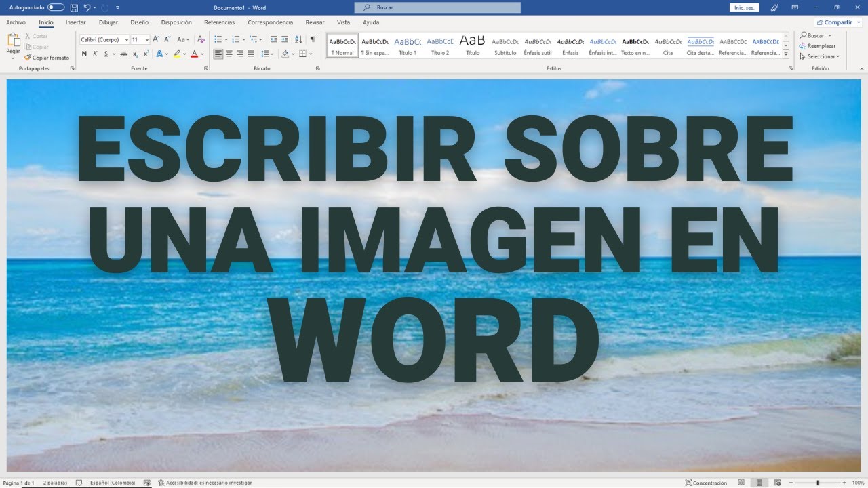868x488 pixels.
Task: Toggle Subscript x₂ formatting
Action: (x=135, y=54)
